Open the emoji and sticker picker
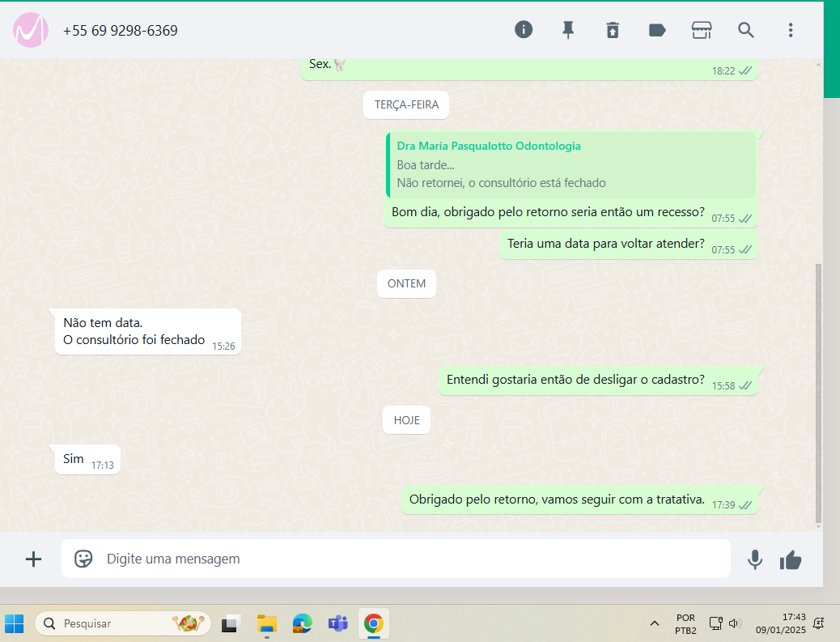This screenshot has height=642, width=840. pyautogui.click(x=83, y=559)
